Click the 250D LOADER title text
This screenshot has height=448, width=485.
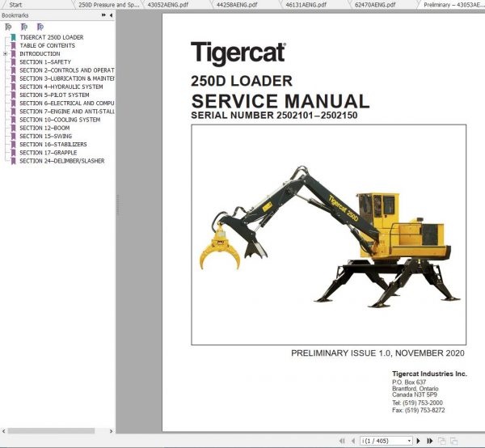242,82
